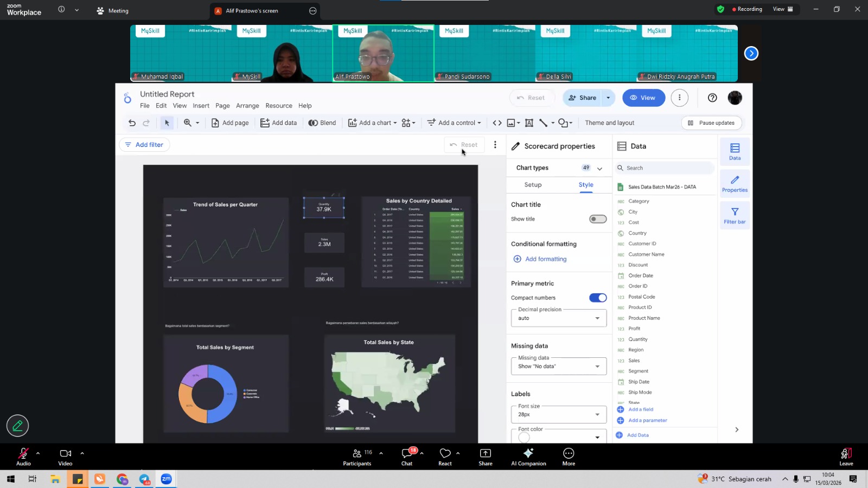Toggle Pause updates button
Image resolution: width=868 pixels, height=488 pixels.
[x=711, y=123]
